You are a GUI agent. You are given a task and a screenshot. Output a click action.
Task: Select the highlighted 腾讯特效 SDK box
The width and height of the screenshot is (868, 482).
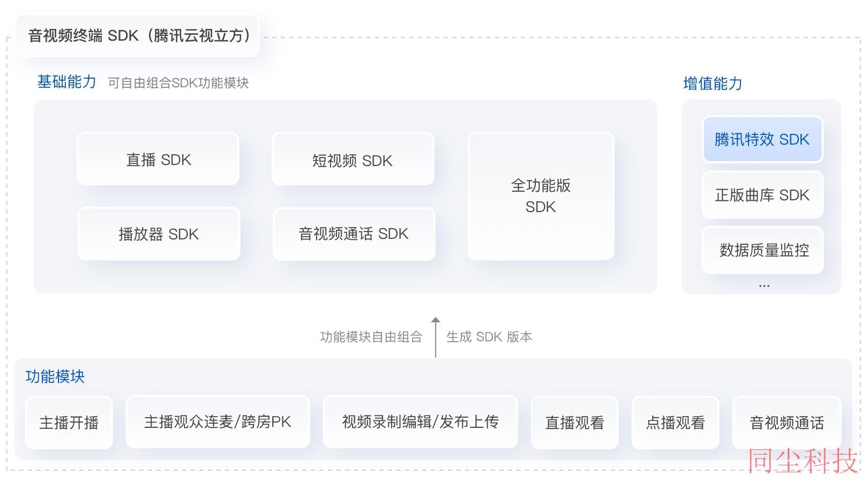[762, 139]
